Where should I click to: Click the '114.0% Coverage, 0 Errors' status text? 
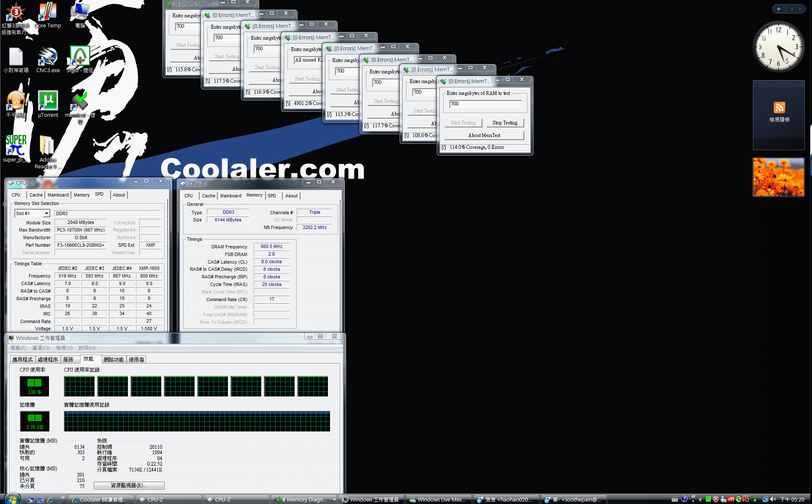476,147
